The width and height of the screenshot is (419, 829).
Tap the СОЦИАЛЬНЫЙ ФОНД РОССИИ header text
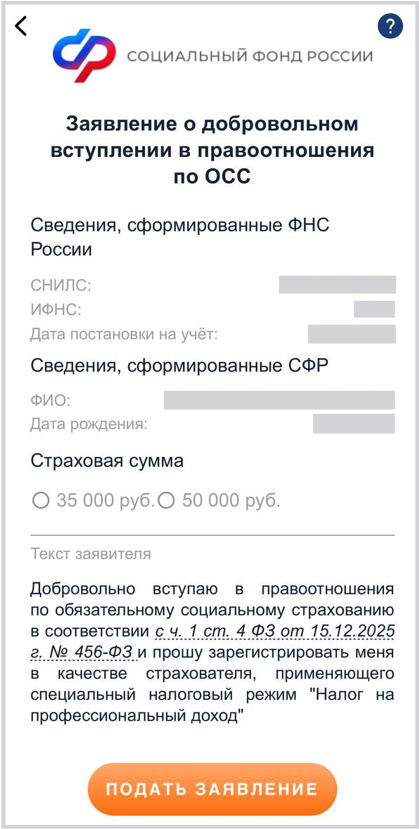point(249,56)
